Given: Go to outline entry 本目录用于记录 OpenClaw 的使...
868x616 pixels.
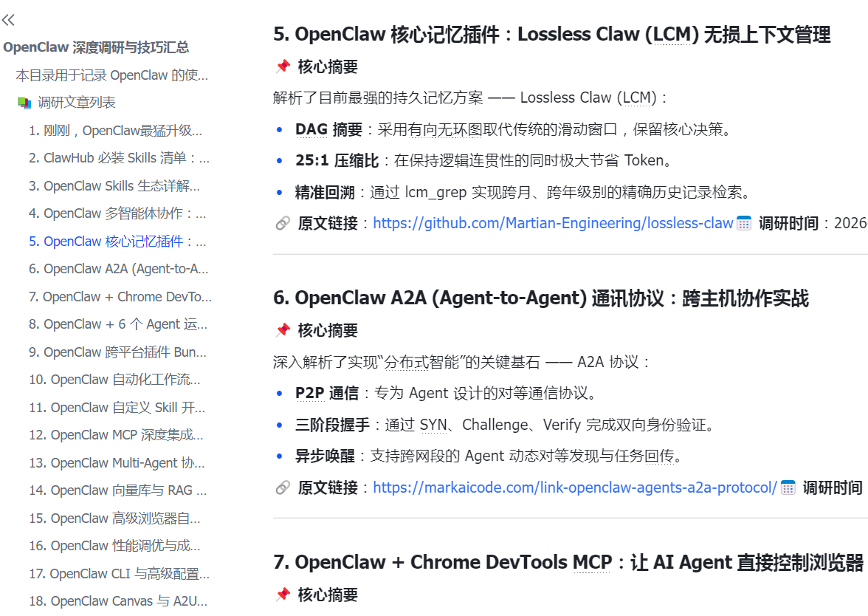Looking at the screenshot, I should (112, 75).
